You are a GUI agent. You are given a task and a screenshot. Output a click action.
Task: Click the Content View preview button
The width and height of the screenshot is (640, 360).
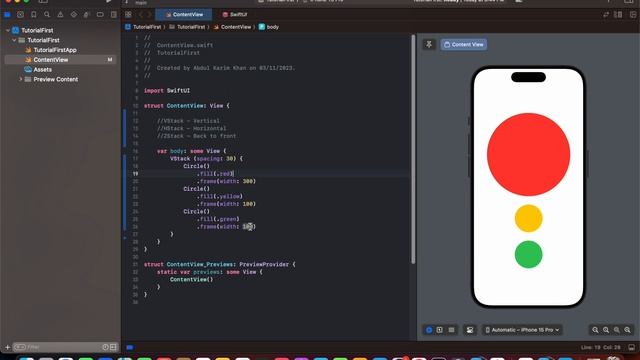(464, 44)
